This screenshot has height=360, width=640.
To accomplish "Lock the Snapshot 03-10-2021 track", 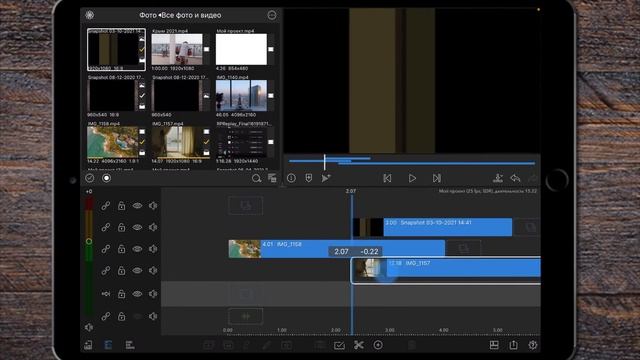I will [x=121, y=227].
